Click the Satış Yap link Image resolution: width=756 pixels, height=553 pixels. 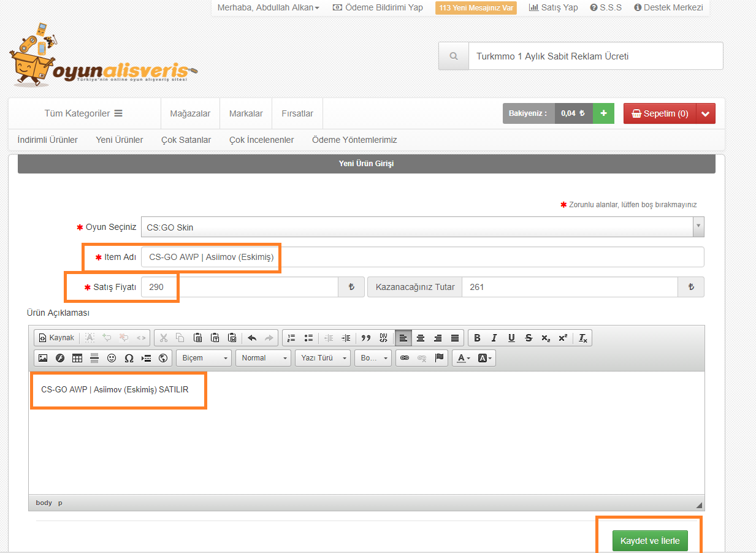553,8
